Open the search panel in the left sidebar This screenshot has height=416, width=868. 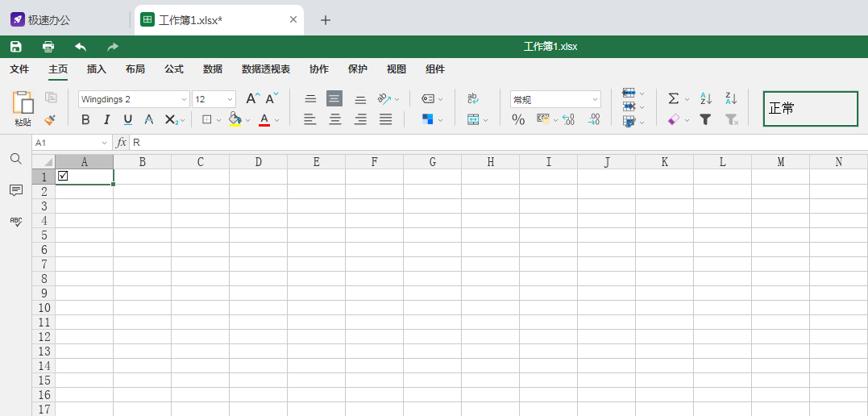pyautogui.click(x=16, y=159)
